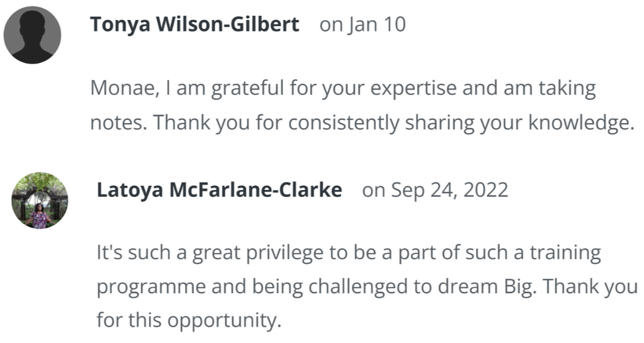
Task: Click the line 'for this opportunity.'
Action: click(189, 320)
